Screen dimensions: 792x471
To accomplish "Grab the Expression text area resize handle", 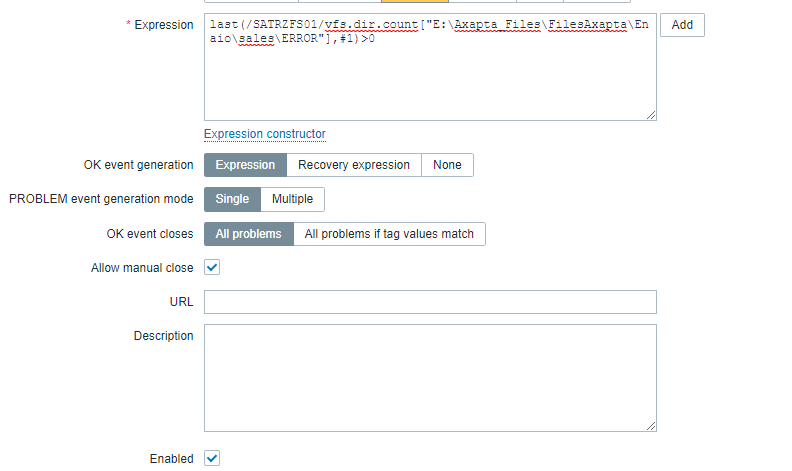I will [x=651, y=115].
